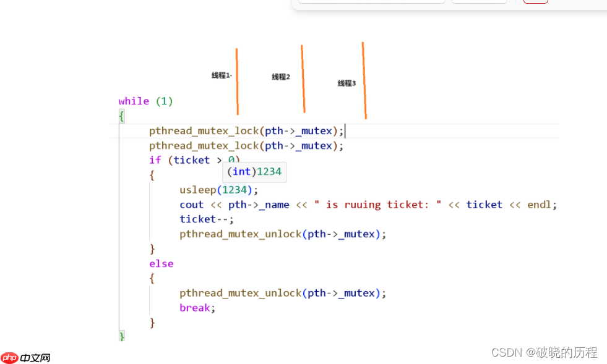Click the (int)1234 type tooltip
The image size is (607, 364).
tap(254, 172)
